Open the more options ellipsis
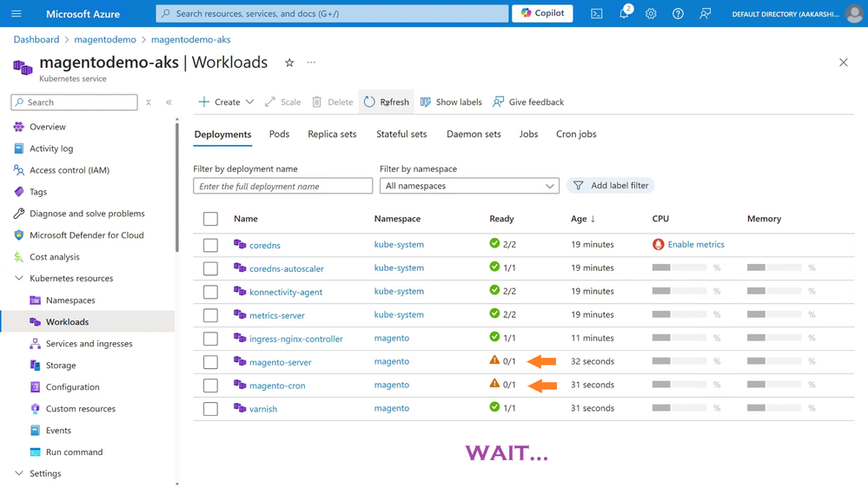Image resolution: width=868 pixels, height=488 pixels. 311,63
